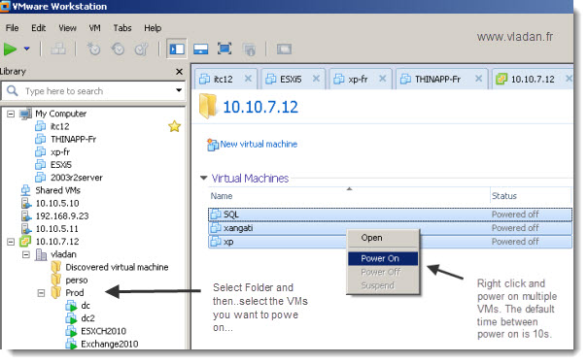The width and height of the screenshot is (588, 364).
Task: Click the Unity mode toolbar icon
Action: (249, 50)
